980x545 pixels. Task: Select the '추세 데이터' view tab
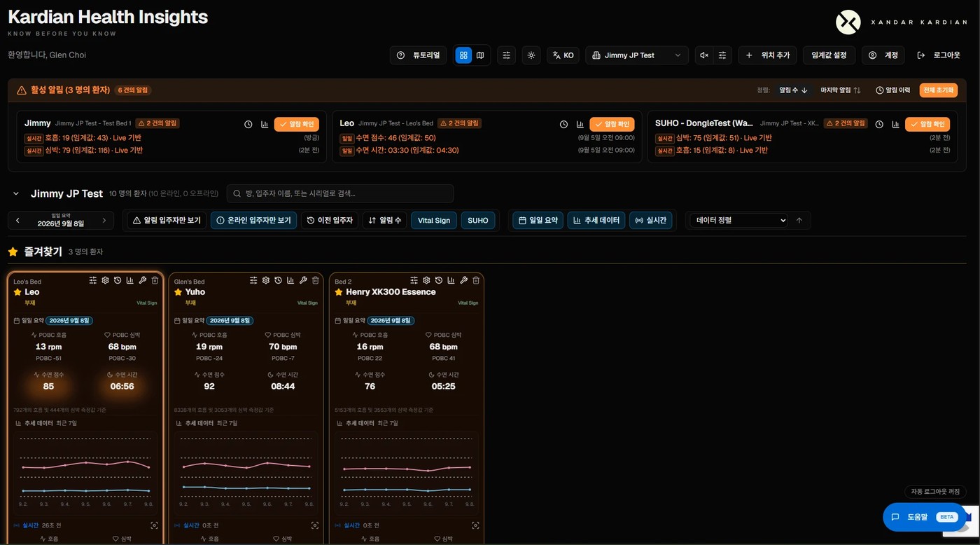(596, 220)
